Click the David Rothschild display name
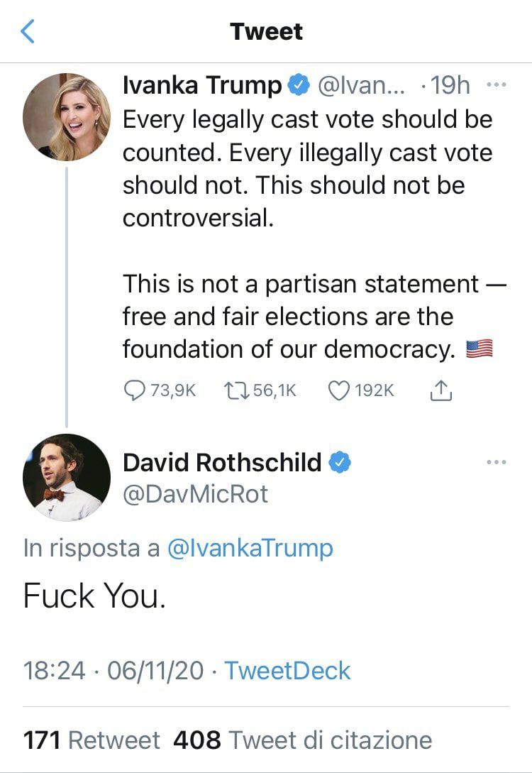This screenshot has height=773, width=532. (222, 462)
